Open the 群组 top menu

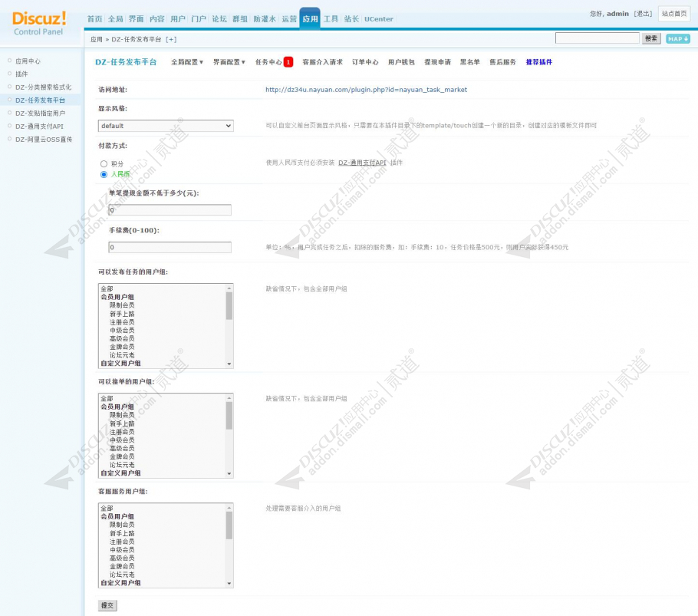[x=240, y=18]
